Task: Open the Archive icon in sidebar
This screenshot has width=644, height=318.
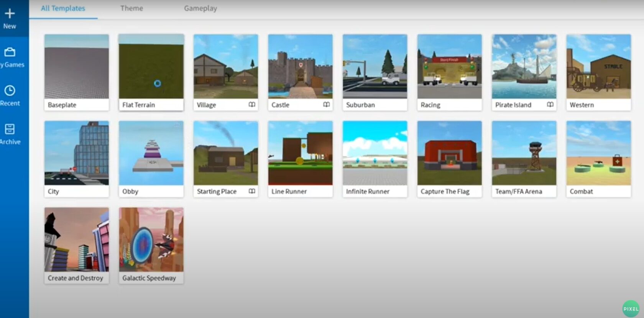Action: 10,129
